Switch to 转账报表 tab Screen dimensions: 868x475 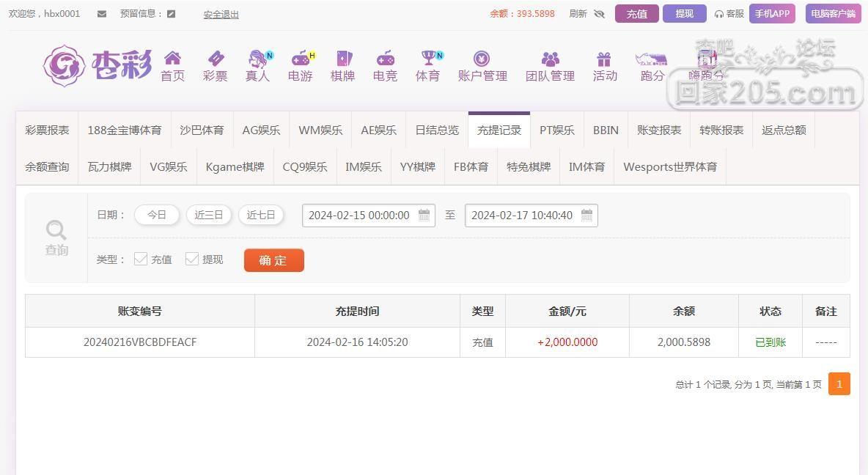tap(721, 130)
